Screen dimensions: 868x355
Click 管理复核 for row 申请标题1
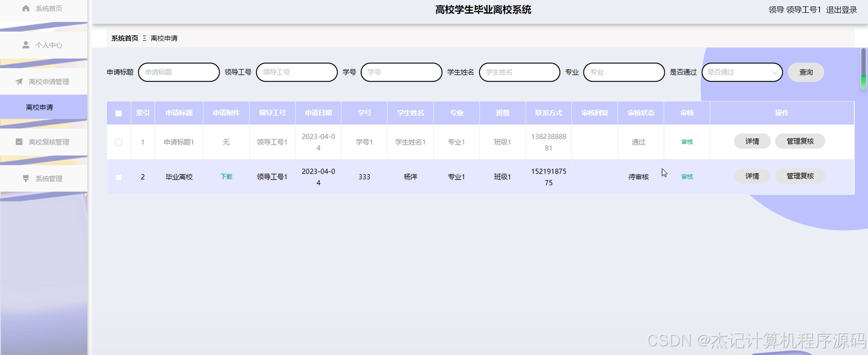800,141
